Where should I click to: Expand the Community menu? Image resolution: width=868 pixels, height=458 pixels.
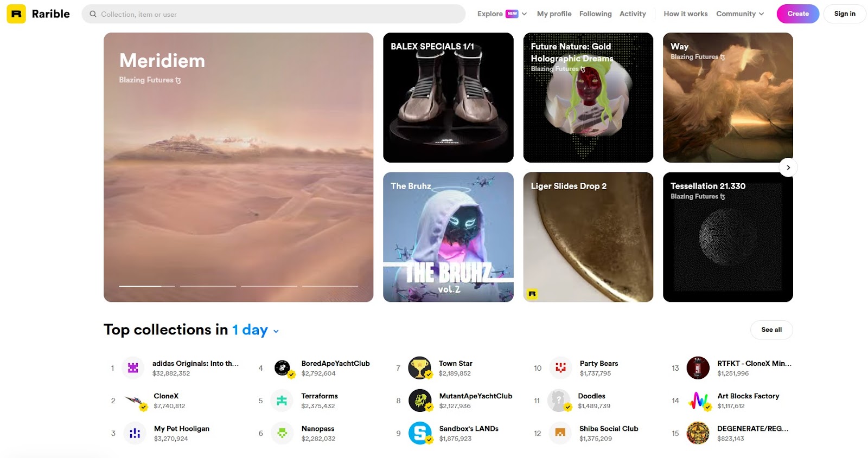740,14
